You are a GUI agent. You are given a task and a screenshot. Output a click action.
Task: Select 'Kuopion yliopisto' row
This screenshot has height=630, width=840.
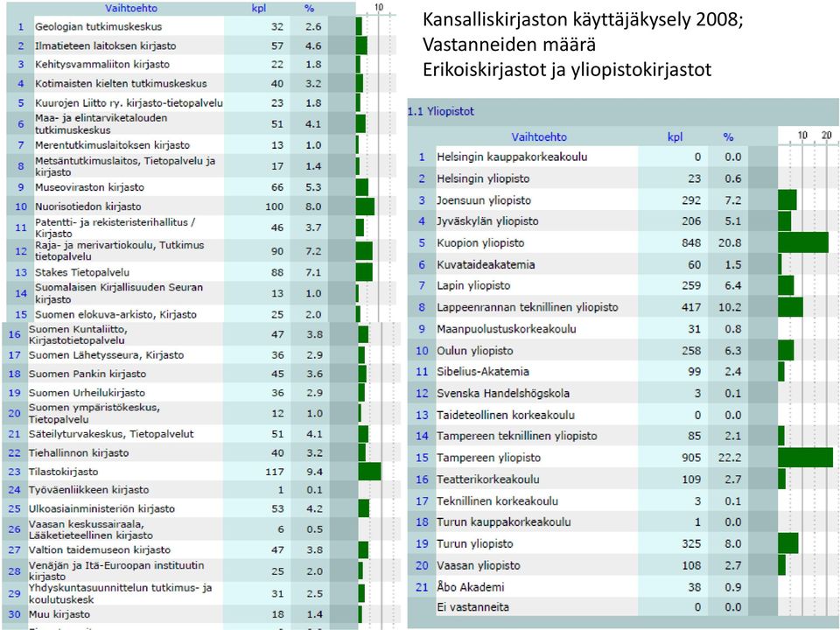[x=624, y=242]
